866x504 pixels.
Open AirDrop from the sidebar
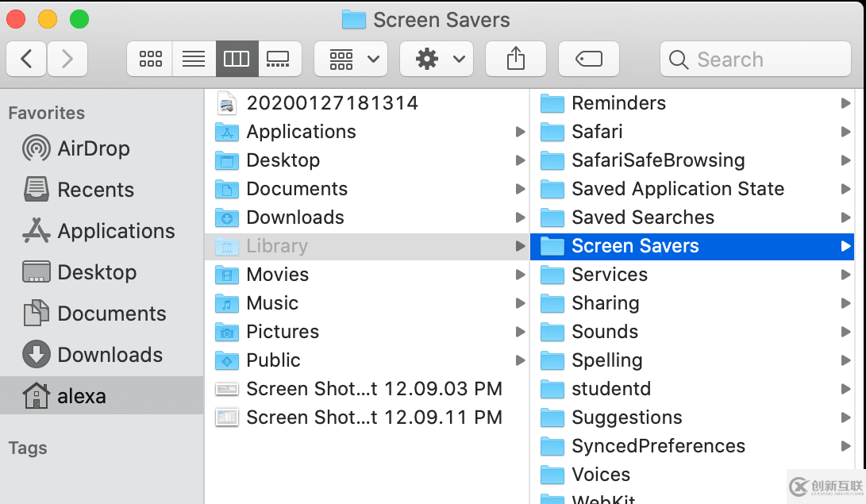point(93,148)
